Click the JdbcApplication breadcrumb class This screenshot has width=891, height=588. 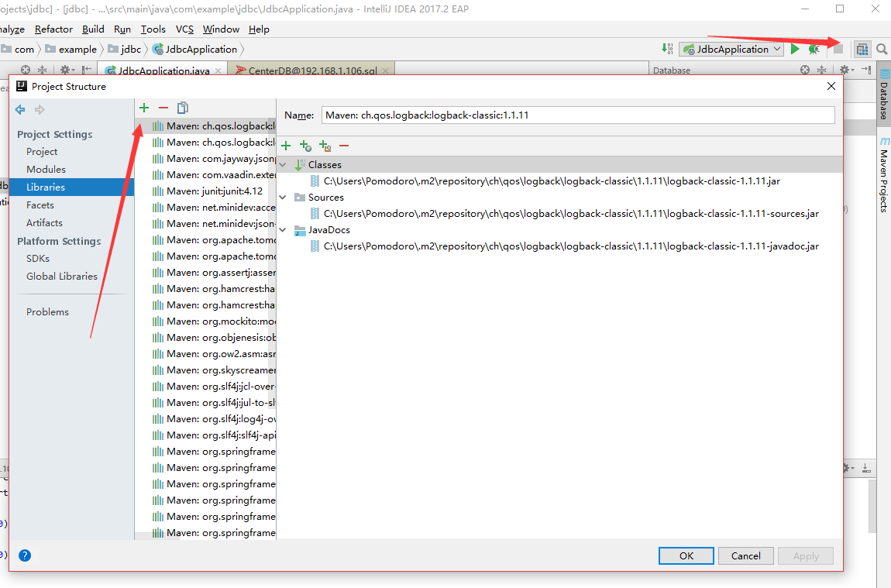[x=194, y=50]
